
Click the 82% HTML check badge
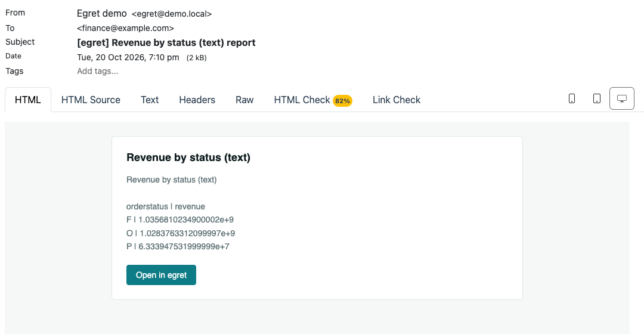click(x=342, y=101)
